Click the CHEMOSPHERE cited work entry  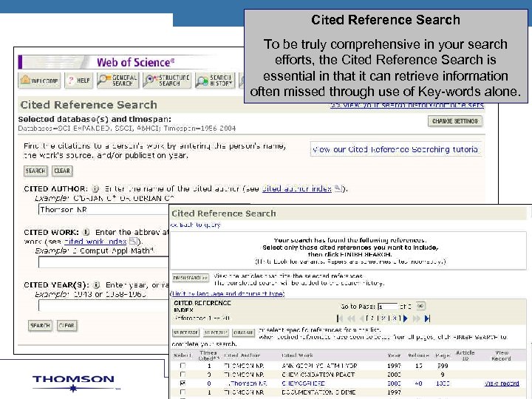pos(304,383)
